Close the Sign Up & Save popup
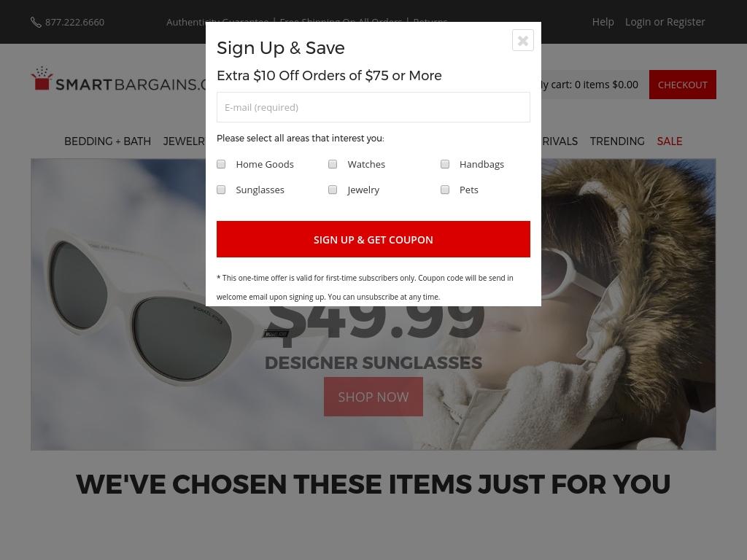 click(x=522, y=41)
